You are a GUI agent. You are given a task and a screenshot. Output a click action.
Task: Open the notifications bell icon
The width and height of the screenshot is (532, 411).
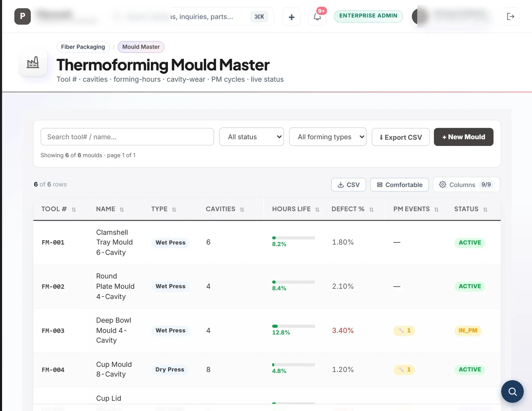coord(317,17)
